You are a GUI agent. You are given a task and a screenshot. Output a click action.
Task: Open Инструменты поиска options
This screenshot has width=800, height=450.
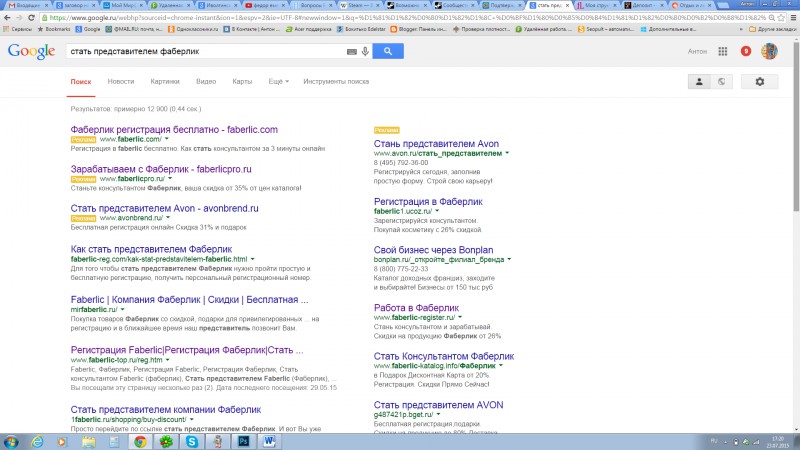point(336,82)
